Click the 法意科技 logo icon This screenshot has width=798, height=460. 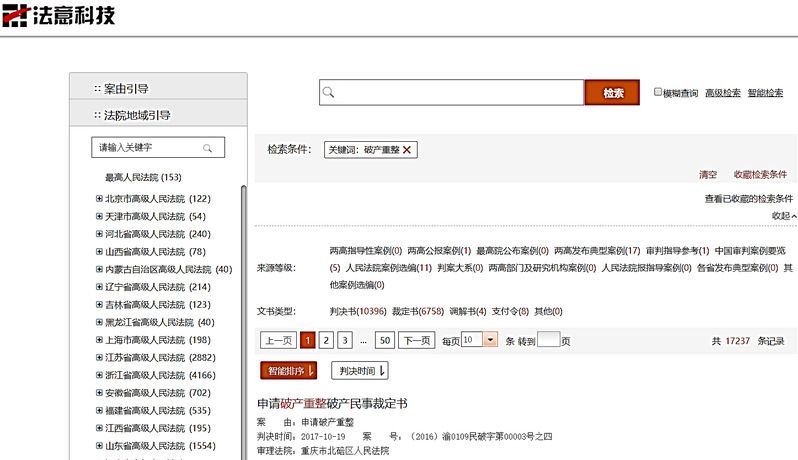coord(16,15)
